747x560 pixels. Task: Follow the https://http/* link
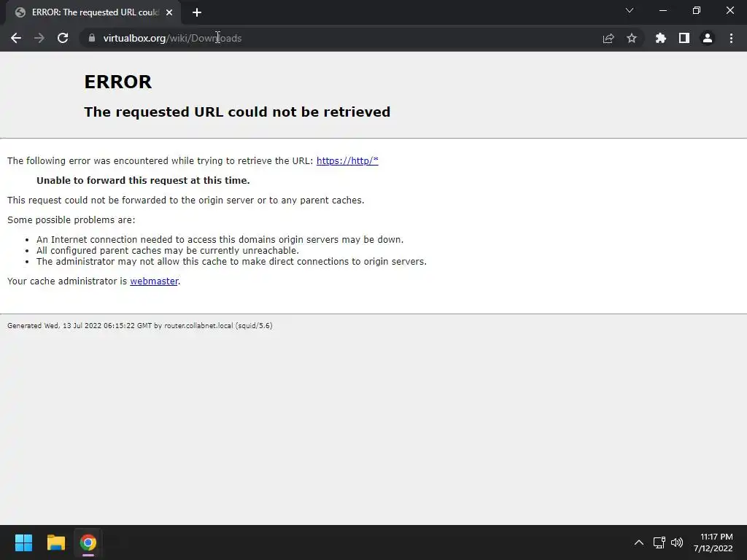pyautogui.click(x=347, y=161)
